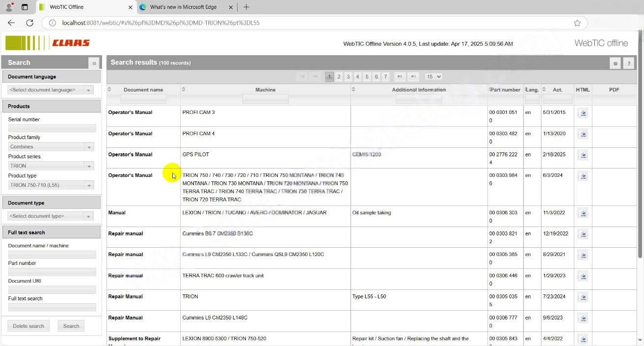Collapse the Search panel using its header icon

tap(94, 63)
